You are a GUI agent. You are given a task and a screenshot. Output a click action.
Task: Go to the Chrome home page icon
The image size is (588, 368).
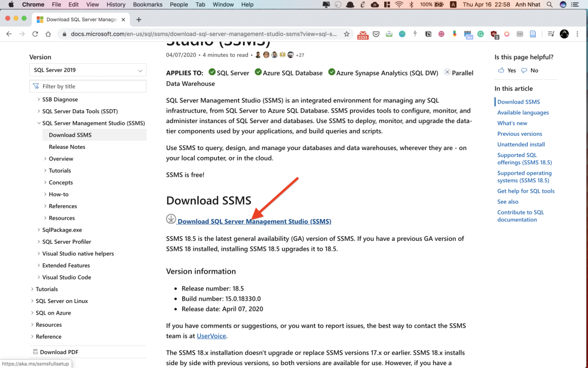point(48,34)
